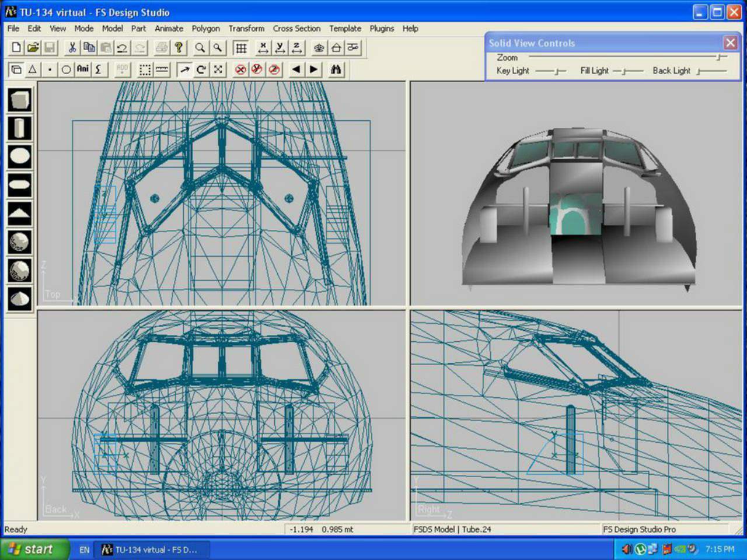Toggle the Y axis lock icon

coord(257,69)
